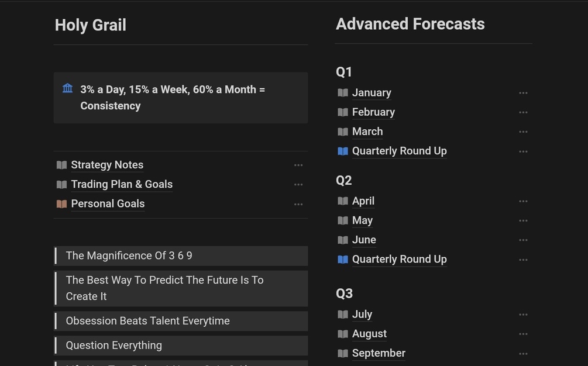
Task: Click the Holy Grail heading
Action: pyautogui.click(x=91, y=25)
